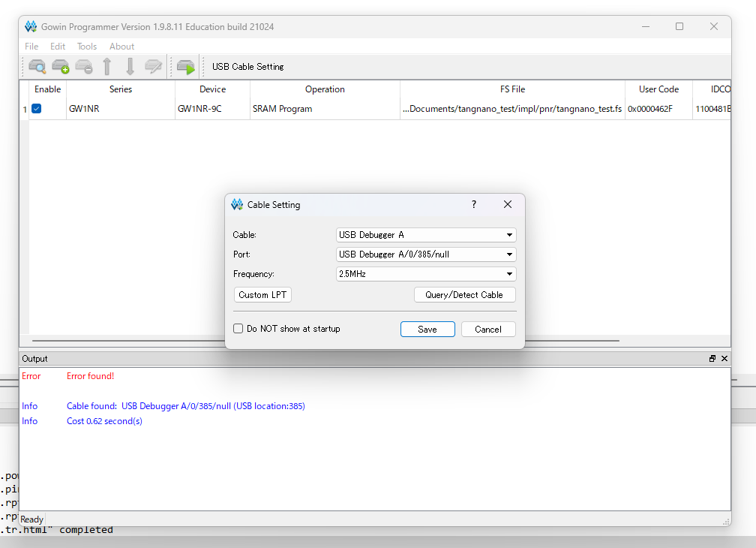This screenshot has width=756, height=548.
Task: Toggle the Enable checkbox for row 1
Action: [36, 109]
